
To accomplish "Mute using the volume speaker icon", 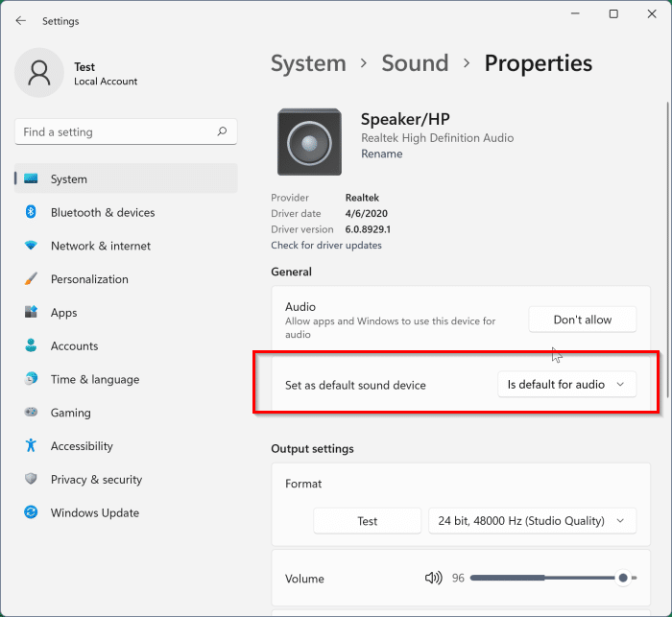I will [x=433, y=578].
